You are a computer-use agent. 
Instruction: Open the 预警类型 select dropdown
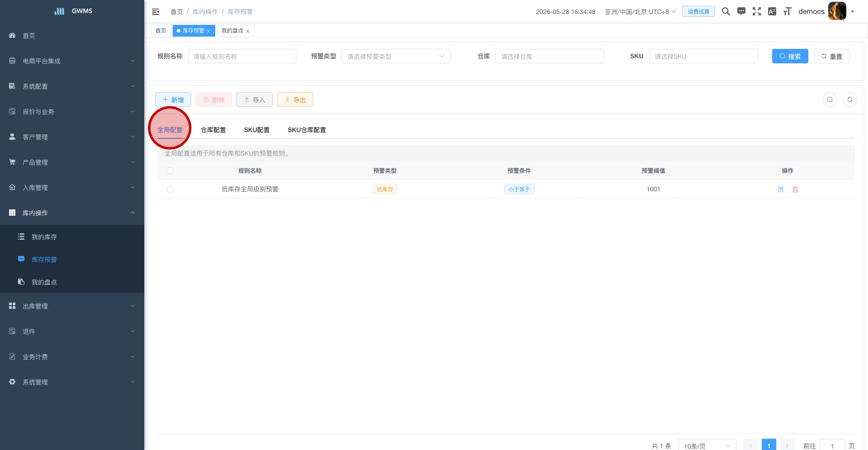pyautogui.click(x=396, y=56)
